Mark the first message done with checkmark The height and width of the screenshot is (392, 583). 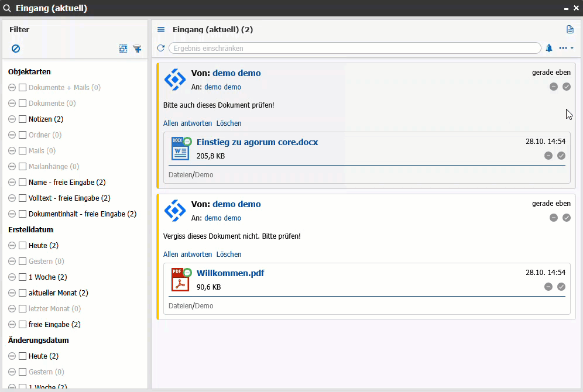click(x=567, y=87)
